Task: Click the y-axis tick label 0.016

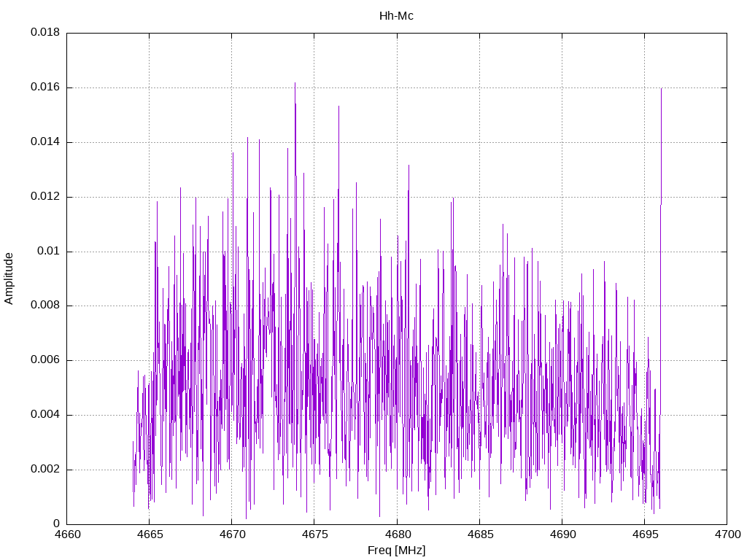Action: tap(45, 87)
